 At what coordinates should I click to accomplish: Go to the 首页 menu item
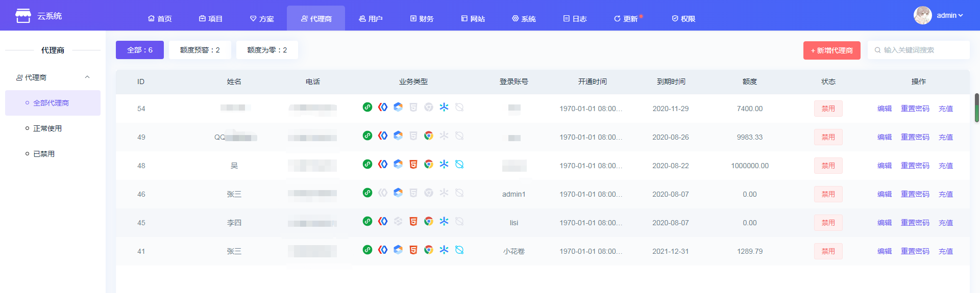pos(160,18)
